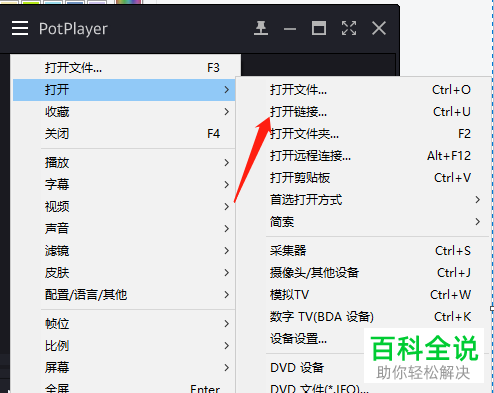494x393 pixels.
Task: Expand the 配置/语言/其他 submenu
Action: pos(124,295)
